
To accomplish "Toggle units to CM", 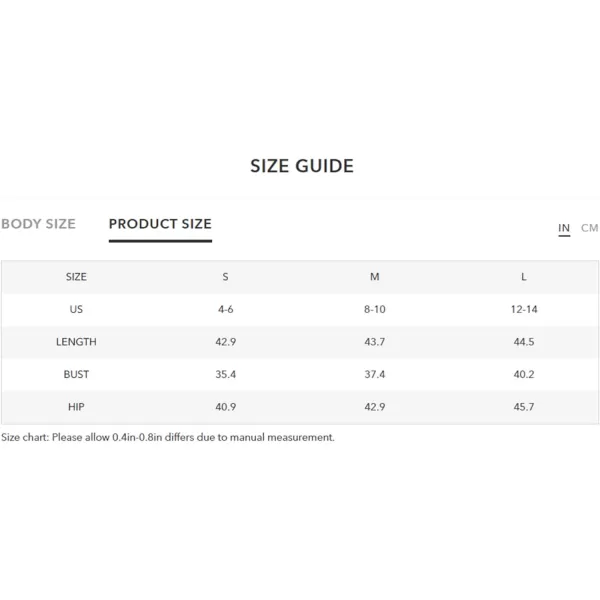I will tap(589, 228).
